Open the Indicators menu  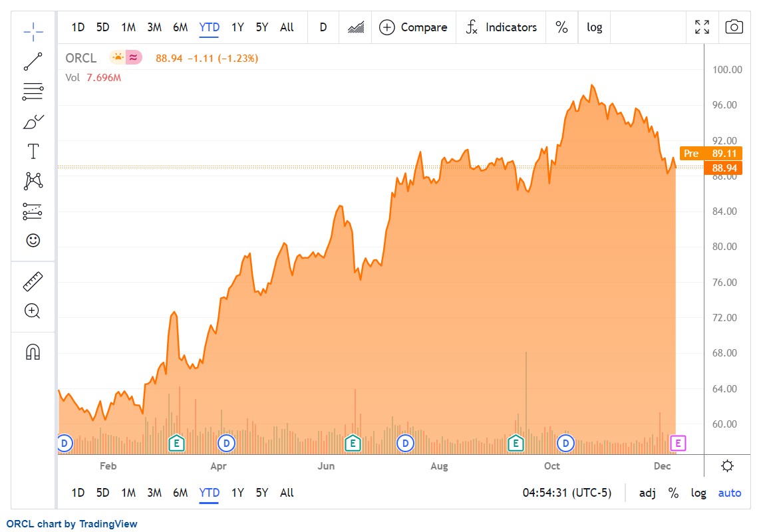(502, 27)
